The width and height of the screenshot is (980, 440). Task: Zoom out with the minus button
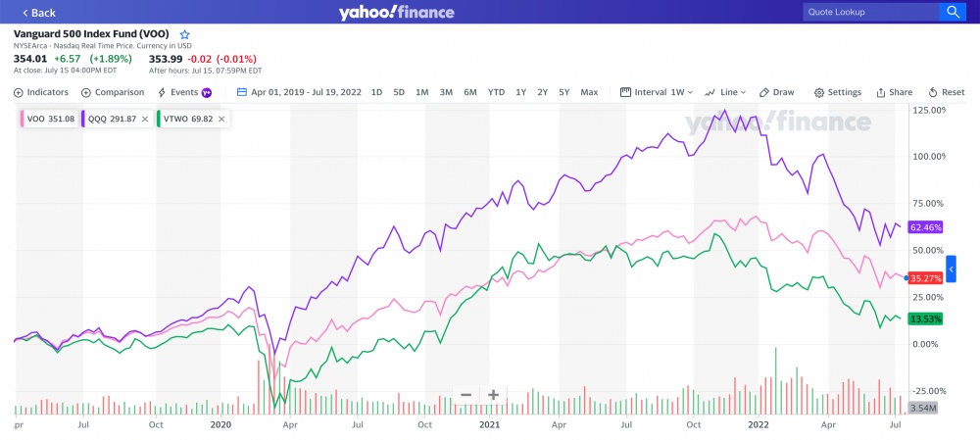tap(465, 395)
